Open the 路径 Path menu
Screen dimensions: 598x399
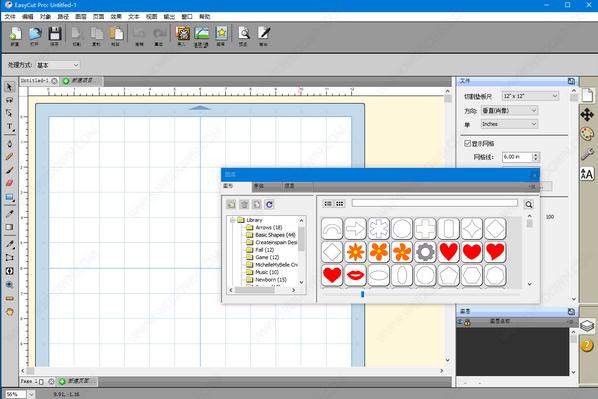click(63, 16)
